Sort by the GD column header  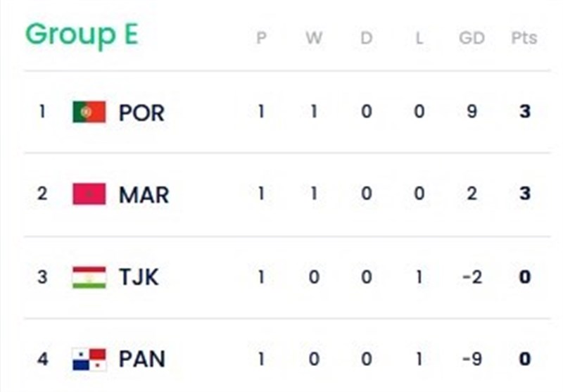pyautogui.click(x=472, y=38)
